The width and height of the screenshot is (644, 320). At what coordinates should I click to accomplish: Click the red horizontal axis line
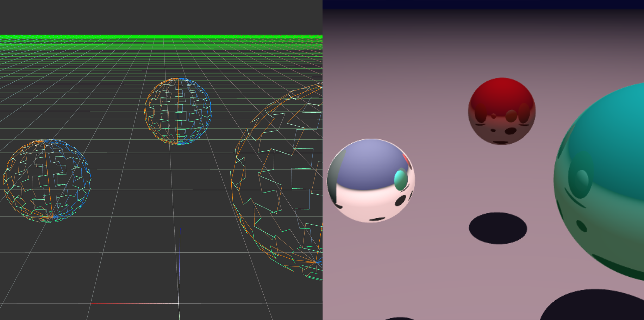pyautogui.click(x=135, y=303)
